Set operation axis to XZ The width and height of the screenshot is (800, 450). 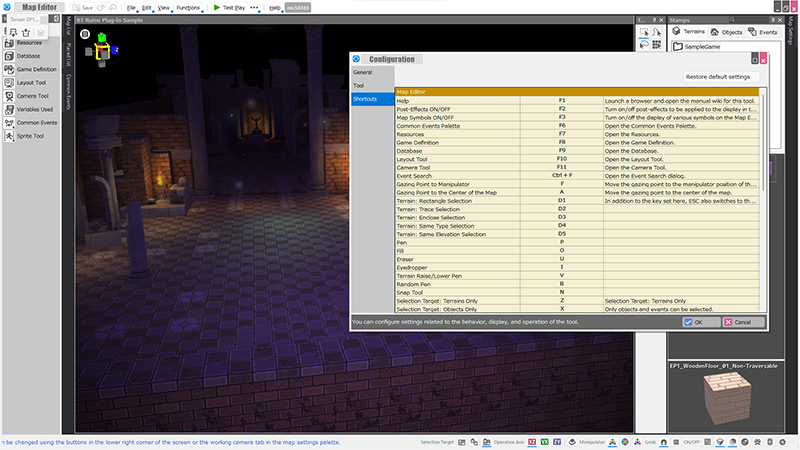pyautogui.click(x=532, y=442)
